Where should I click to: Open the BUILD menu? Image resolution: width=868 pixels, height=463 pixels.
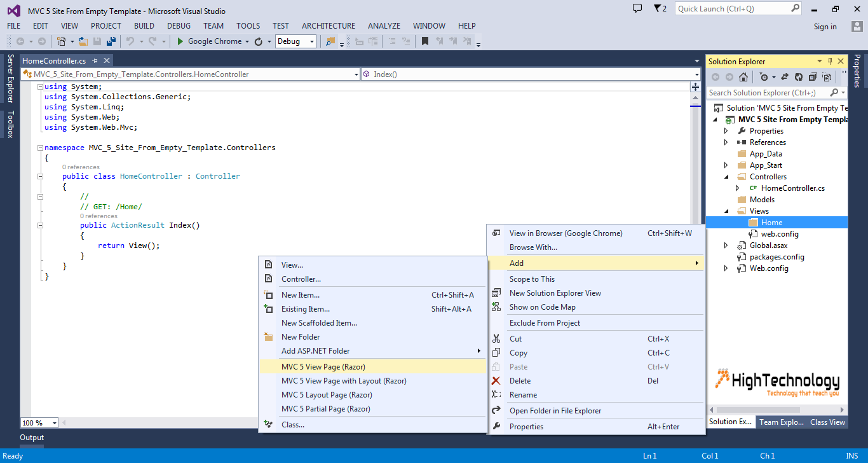[144, 26]
